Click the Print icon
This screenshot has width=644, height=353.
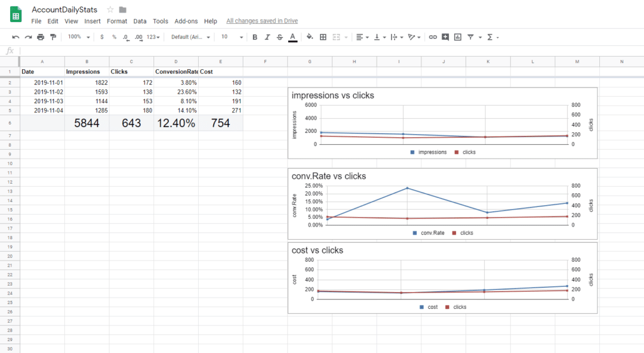[x=40, y=37]
